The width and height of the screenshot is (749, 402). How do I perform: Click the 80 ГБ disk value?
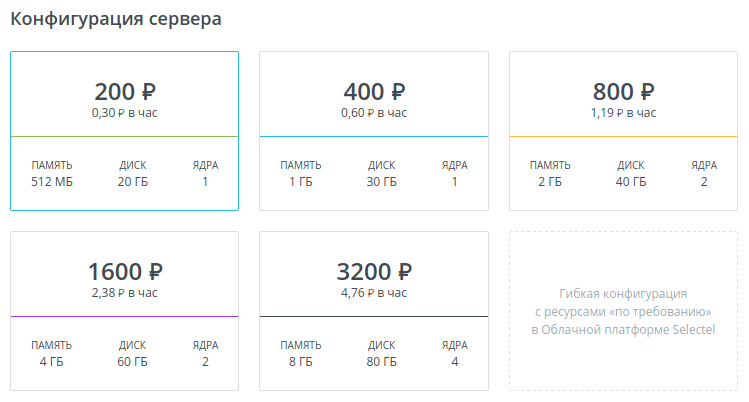(381, 362)
